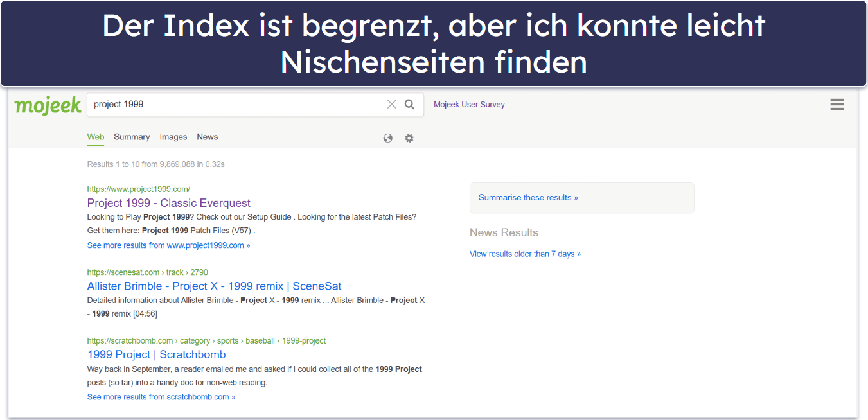Viewport: 868px width, 420px height.
Task: Click the Mojeek logo
Action: [x=48, y=105]
